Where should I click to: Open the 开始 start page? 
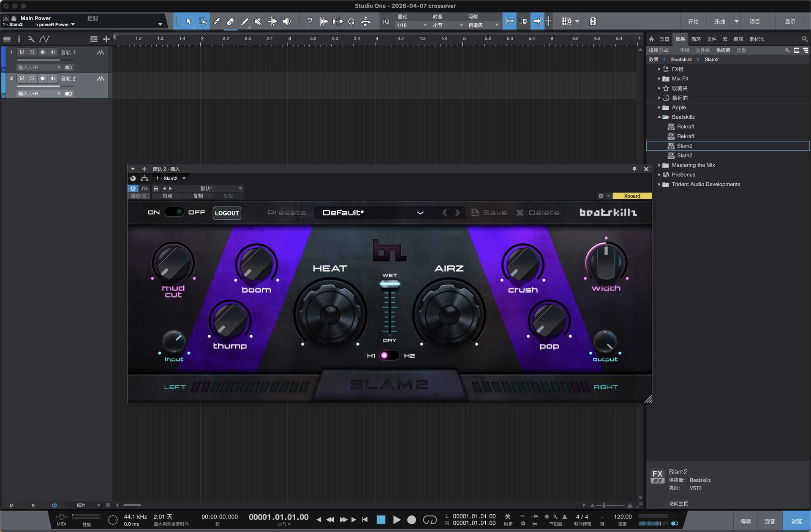[693, 22]
